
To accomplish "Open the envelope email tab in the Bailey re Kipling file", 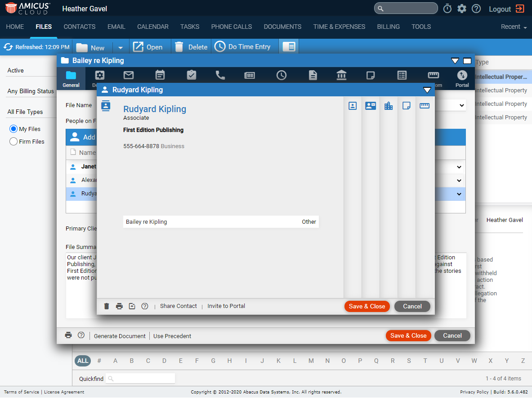I will [x=128, y=75].
